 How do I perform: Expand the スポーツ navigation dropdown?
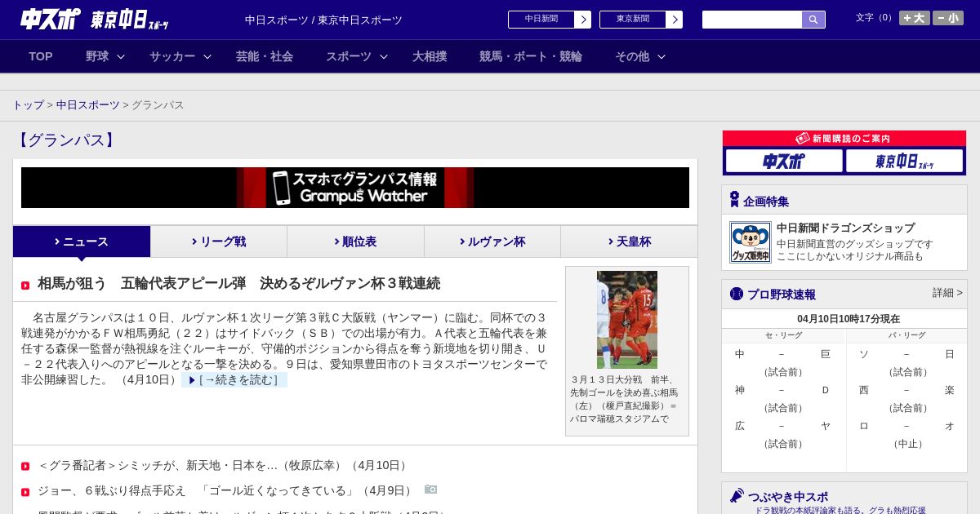pos(357,56)
